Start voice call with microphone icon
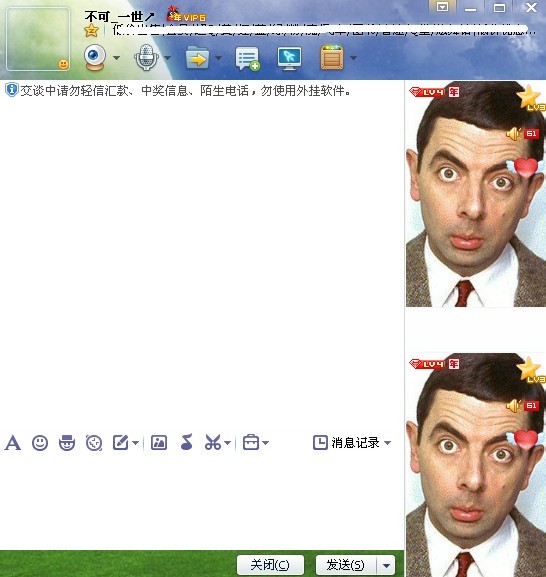 pos(146,57)
